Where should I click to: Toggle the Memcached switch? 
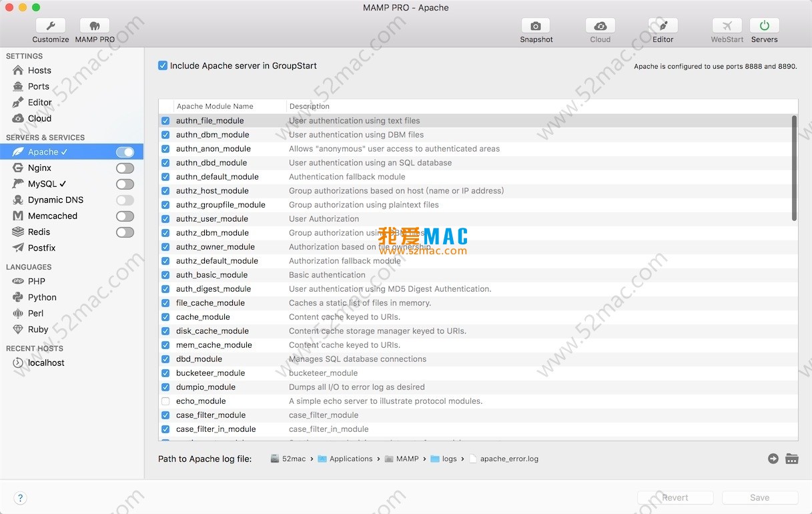click(125, 216)
